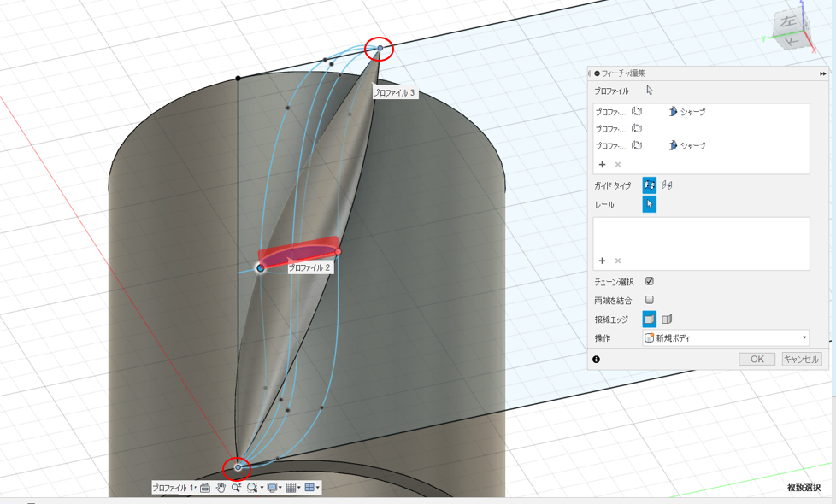Screen dimensions: 836x504
Task: Open the display settings dropdown arrow
Action: 280,488
